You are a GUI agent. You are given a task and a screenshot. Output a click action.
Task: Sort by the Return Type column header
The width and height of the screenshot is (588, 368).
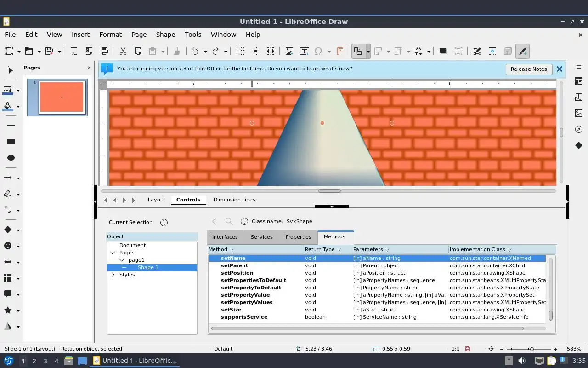click(x=328, y=249)
